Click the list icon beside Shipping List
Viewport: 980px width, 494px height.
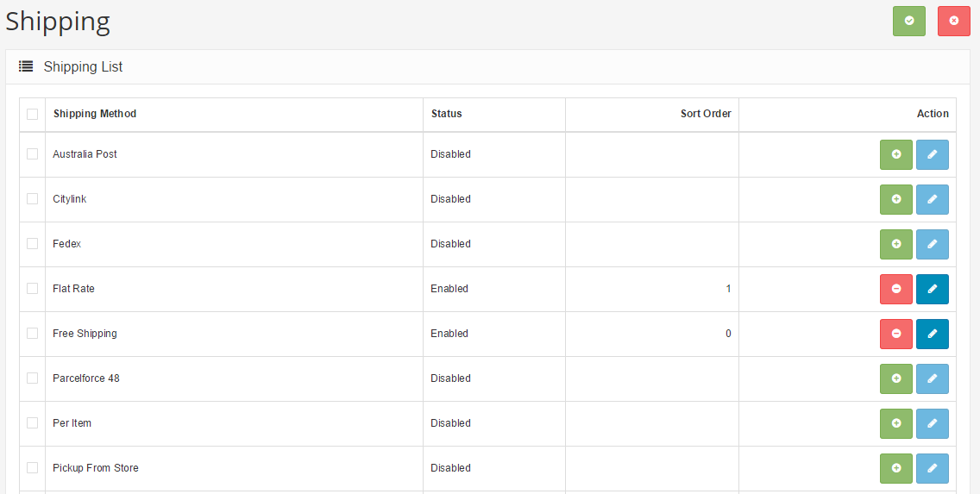click(x=26, y=66)
